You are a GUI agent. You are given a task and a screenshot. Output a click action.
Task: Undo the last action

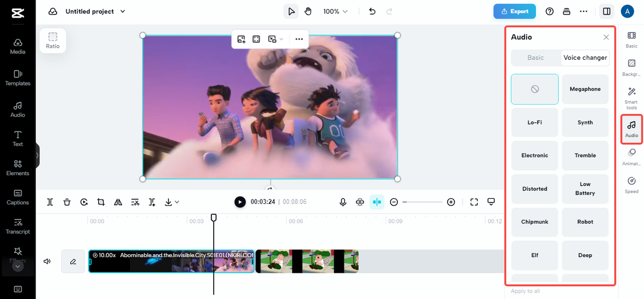click(x=372, y=11)
